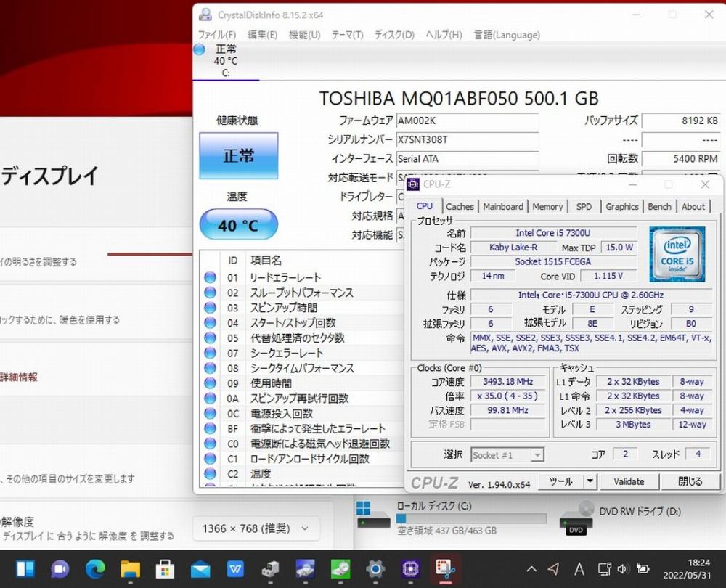Click the 閉じる button in CPU-Z

690,481
